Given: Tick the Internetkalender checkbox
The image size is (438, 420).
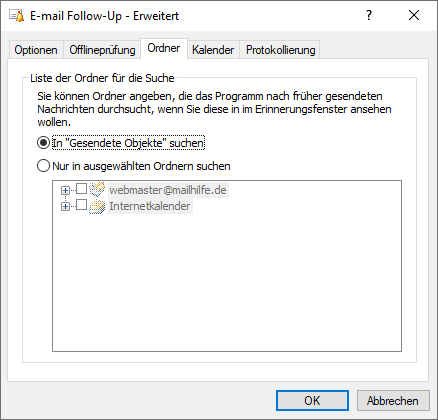Looking at the screenshot, I should (x=82, y=205).
